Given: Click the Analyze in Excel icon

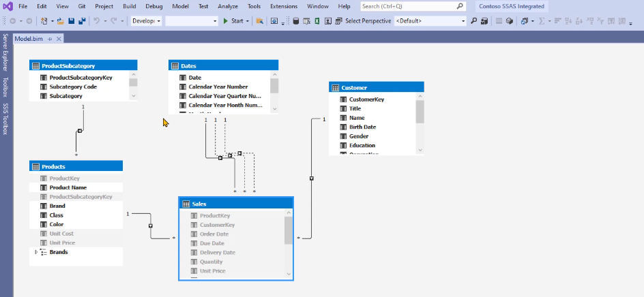Looking at the screenshot, I should click(x=317, y=21).
